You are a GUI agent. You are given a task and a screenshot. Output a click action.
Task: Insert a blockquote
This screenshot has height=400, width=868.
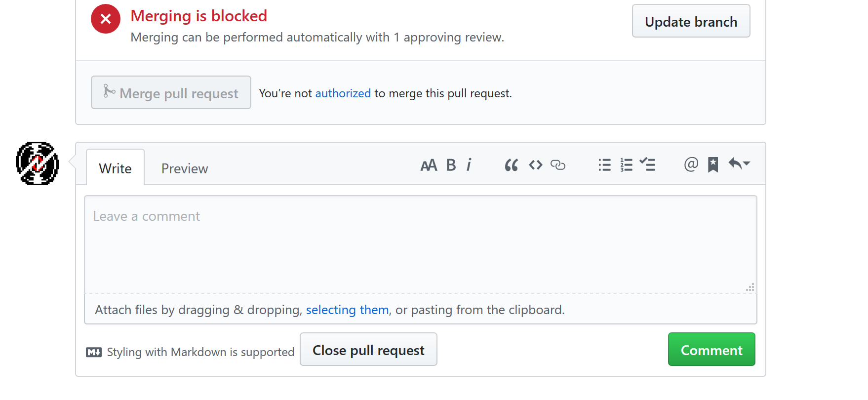coord(511,165)
